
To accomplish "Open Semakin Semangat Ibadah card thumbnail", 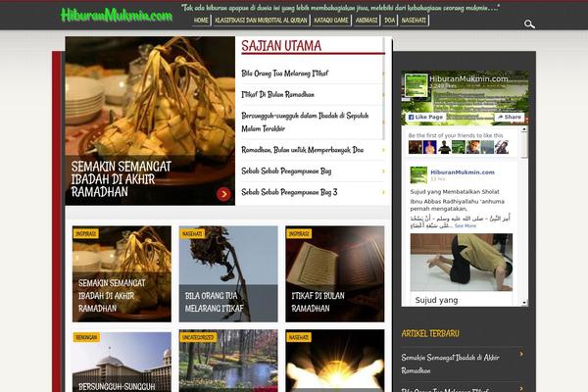I will [x=122, y=273].
